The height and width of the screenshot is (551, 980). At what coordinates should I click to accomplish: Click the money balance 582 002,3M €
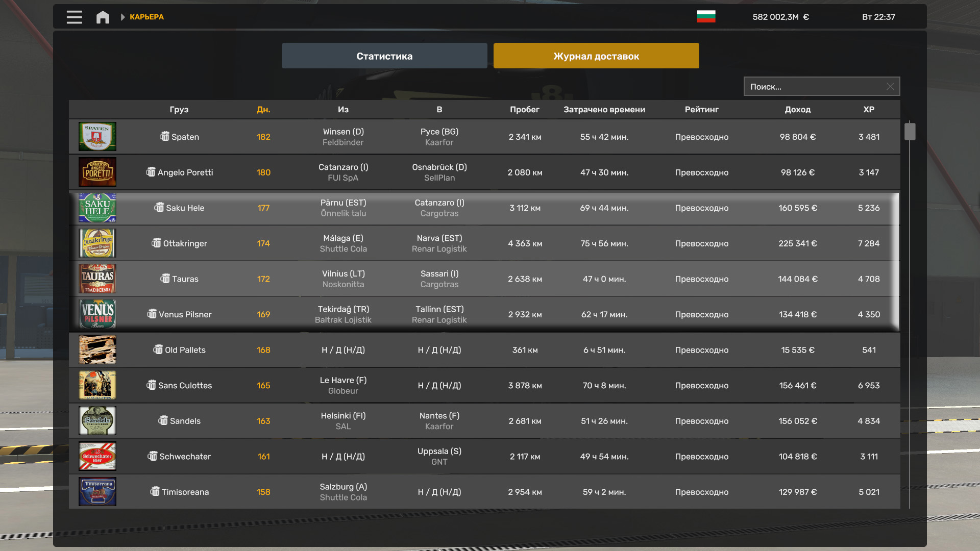coord(780,17)
